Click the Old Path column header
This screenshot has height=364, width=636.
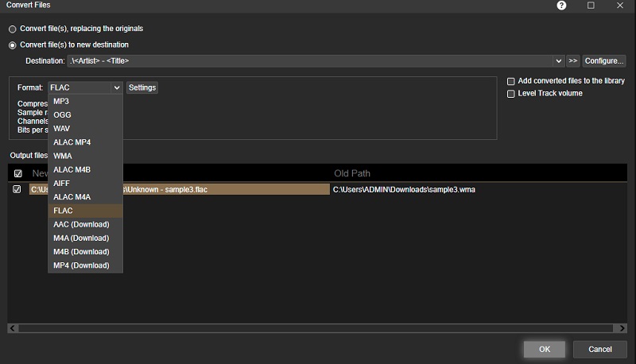coord(351,173)
